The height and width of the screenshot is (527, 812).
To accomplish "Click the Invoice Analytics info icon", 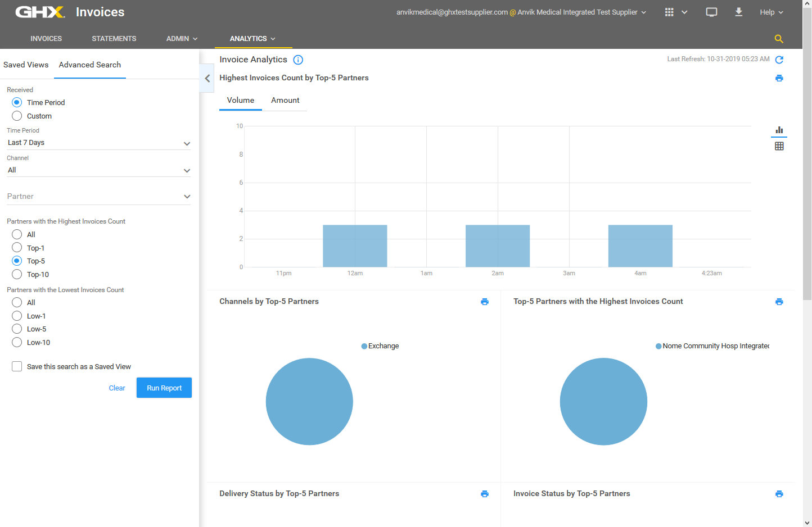I will [298, 60].
